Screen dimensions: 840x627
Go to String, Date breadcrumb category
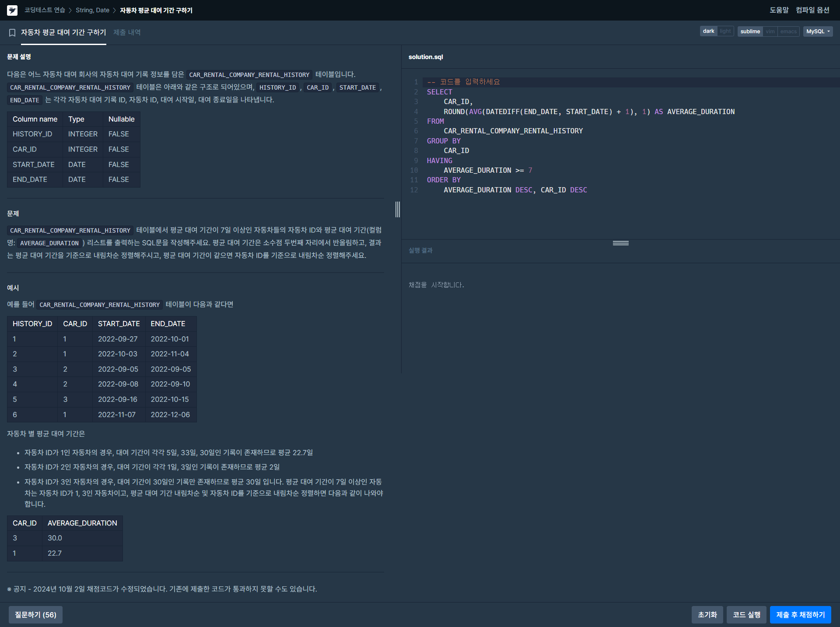point(92,10)
